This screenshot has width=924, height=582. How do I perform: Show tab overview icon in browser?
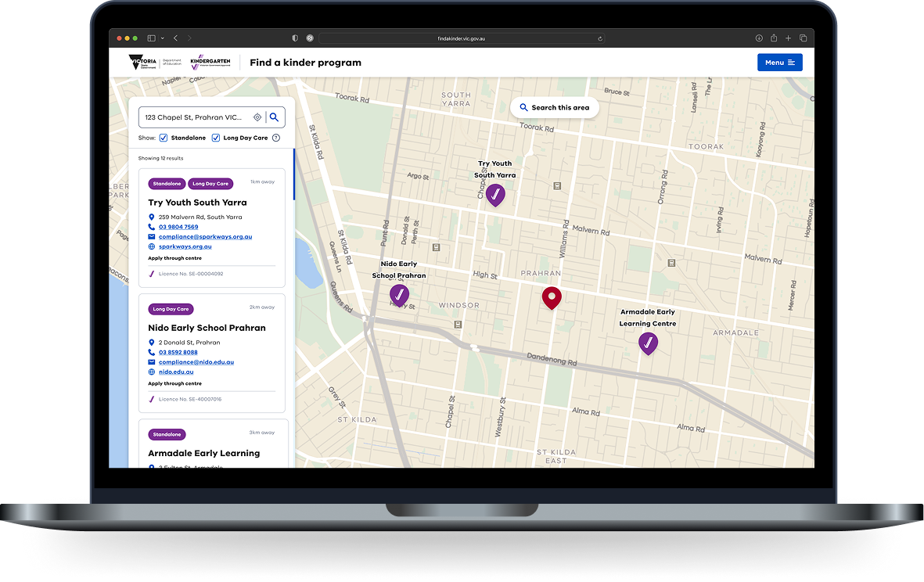pyautogui.click(x=804, y=38)
